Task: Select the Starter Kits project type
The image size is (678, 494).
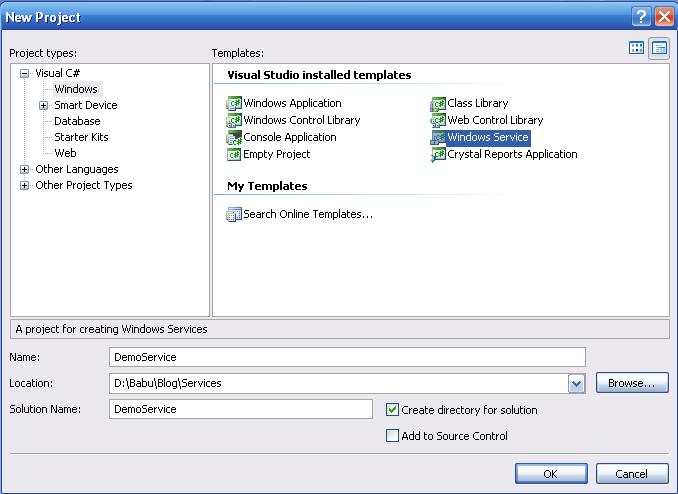Action: 81,137
